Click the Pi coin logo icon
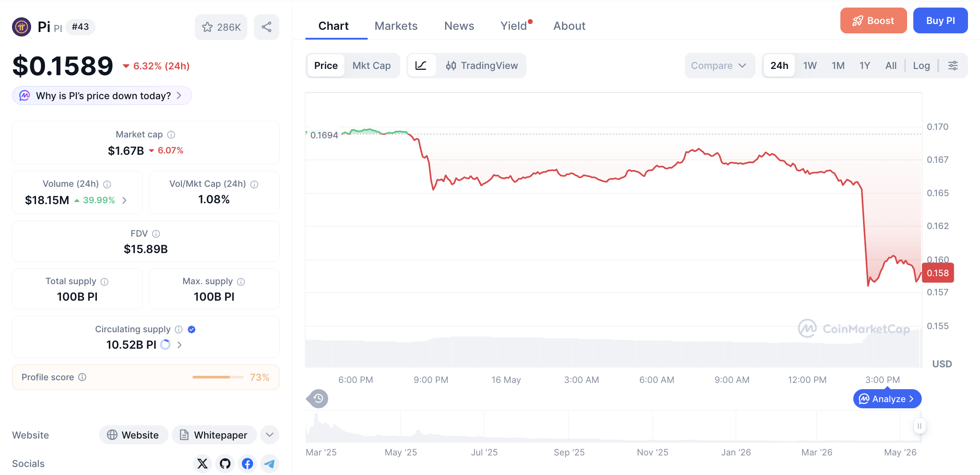The height and width of the screenshot is (475, 980). pos(21,27)
